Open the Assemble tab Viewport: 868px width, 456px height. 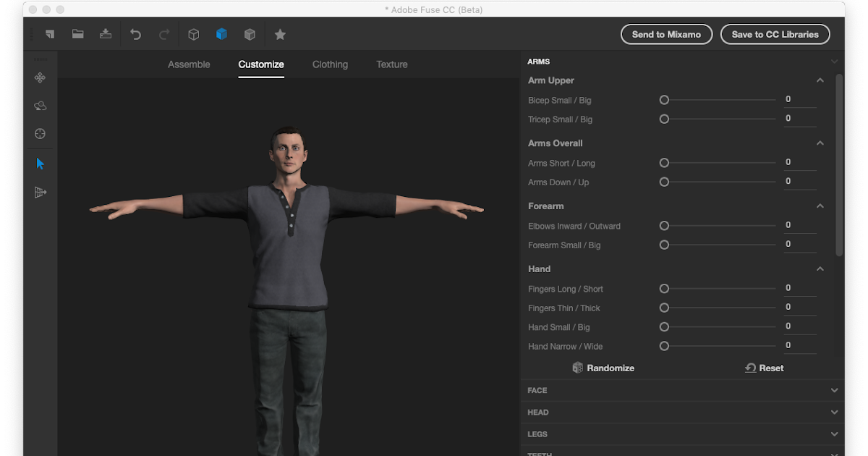pos(189,64)
